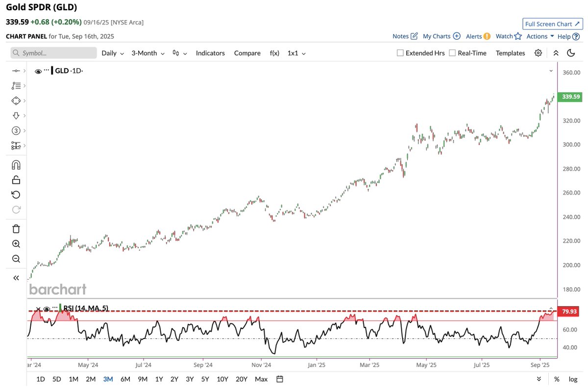This screenshot has width=588, height=388.
Task: Open the f(x) expressions menu
Action: pos(274,53)
